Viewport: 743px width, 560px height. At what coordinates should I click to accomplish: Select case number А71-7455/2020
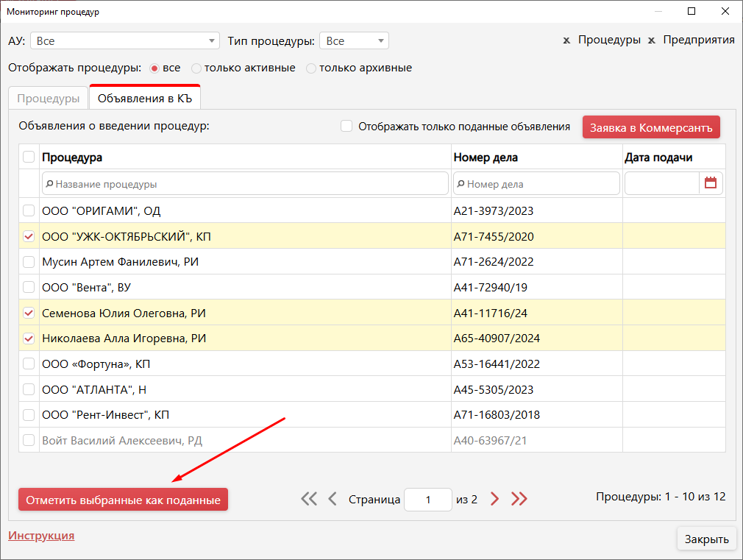(494, 236)
